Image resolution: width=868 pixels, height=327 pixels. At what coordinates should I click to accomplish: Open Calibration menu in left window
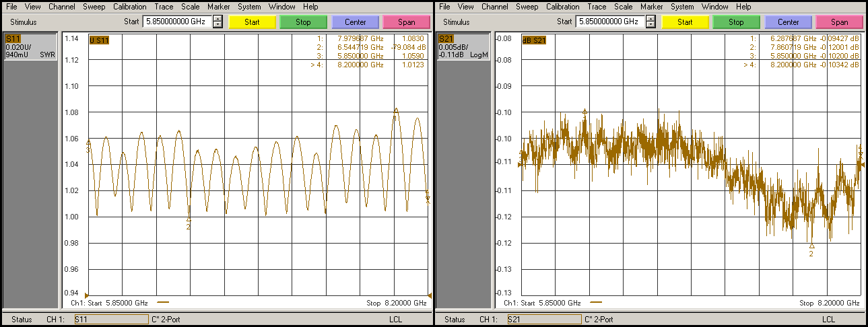point(130,7)
